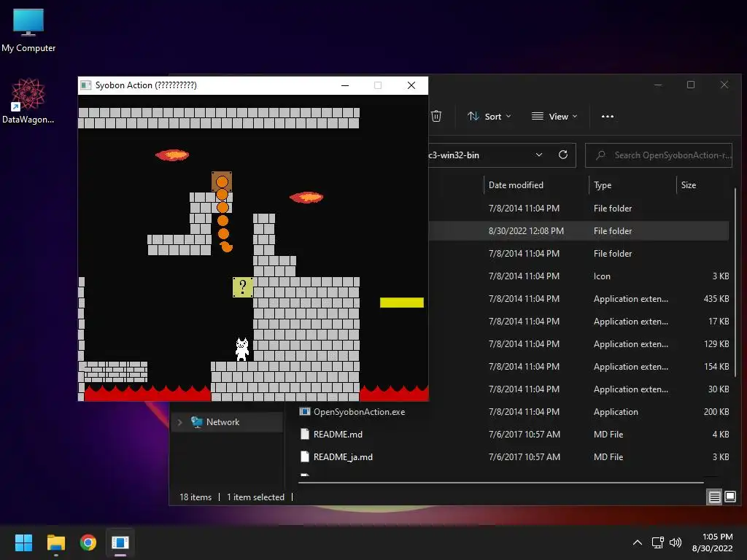
Task: Click the vertical scrollbar of the file list
Action: click(735, 284)
